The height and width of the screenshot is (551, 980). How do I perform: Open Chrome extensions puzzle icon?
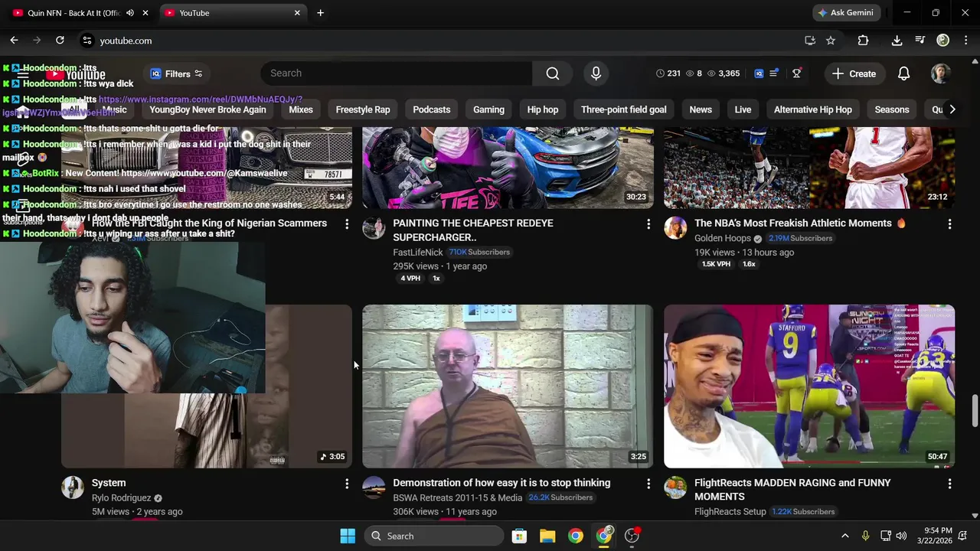coord(863,41)
